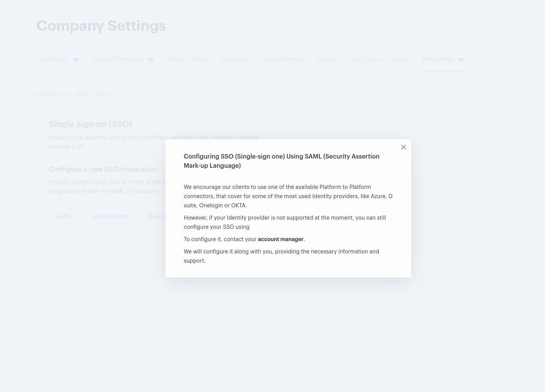
Task: Click the Integrations breadcrumb link
Action: 52,94
